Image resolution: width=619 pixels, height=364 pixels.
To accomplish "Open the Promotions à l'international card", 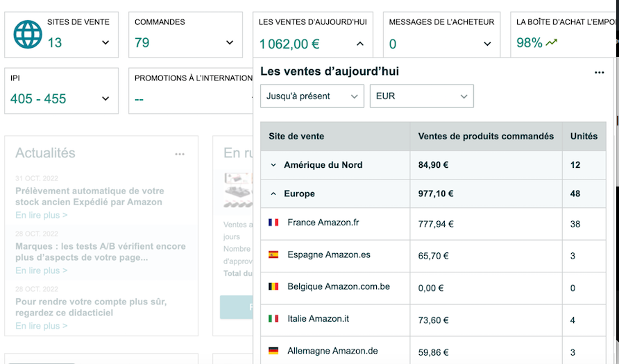I will point(191,91).
